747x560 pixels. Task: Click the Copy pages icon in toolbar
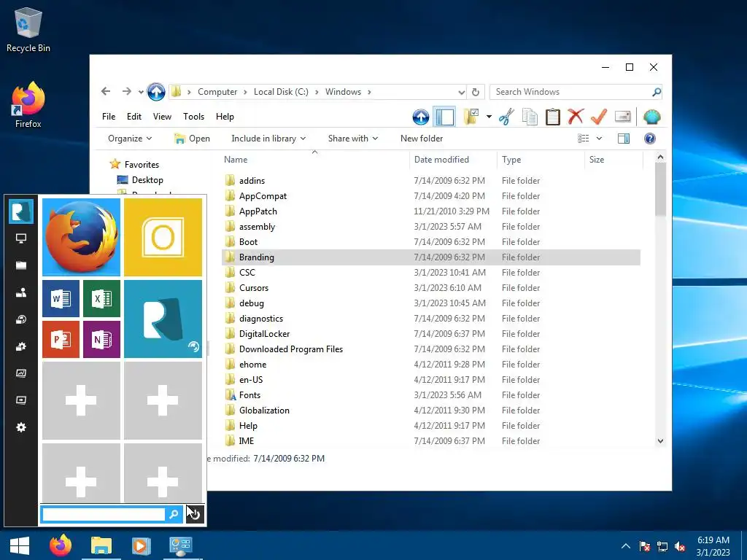(x=530, y=117)
